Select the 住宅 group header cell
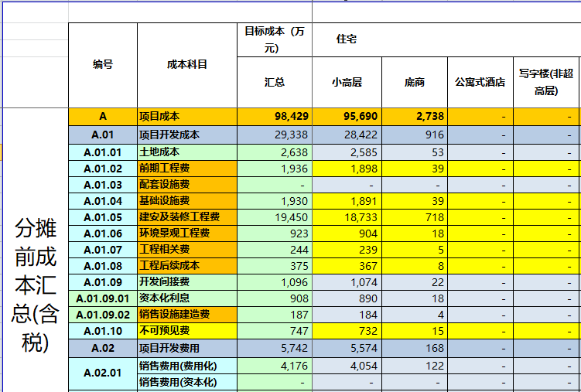This screenshot has width=581, height=392. (x=347, y=39)
